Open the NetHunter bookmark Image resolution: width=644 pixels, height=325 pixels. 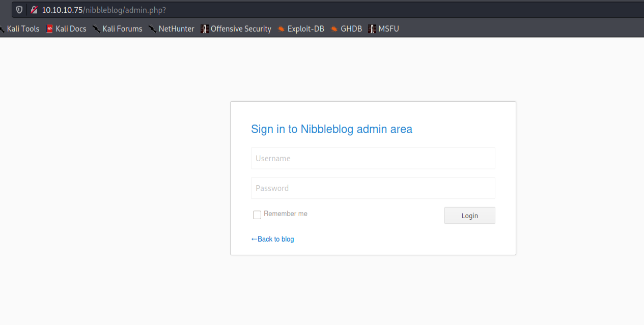[176, 29]
